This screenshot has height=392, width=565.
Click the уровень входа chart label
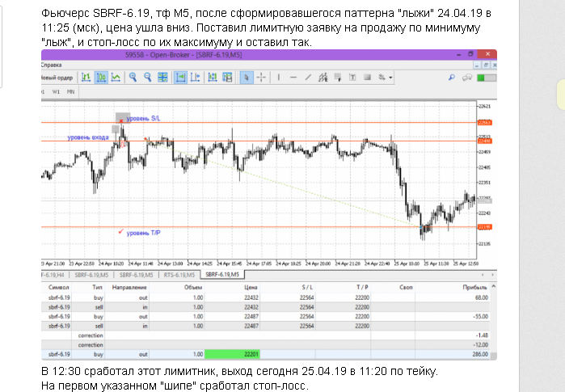[x=88, y=137]
